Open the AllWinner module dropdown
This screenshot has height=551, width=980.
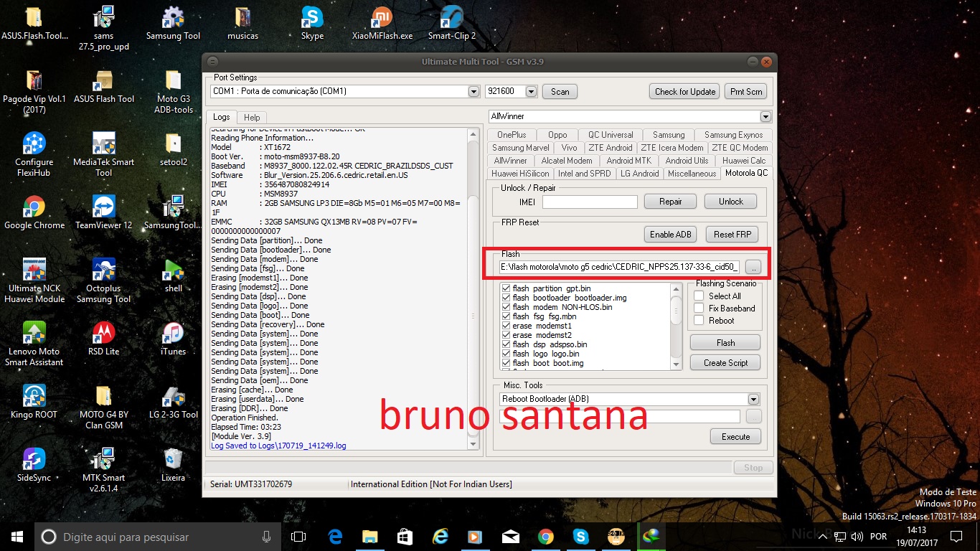click(765, 116)
